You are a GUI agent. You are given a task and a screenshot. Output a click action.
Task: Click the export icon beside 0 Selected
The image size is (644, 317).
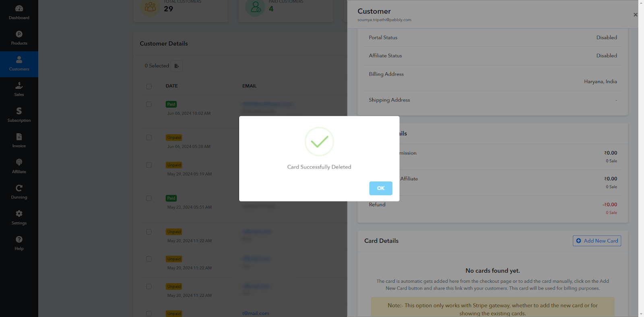click(x=177, y=66)
